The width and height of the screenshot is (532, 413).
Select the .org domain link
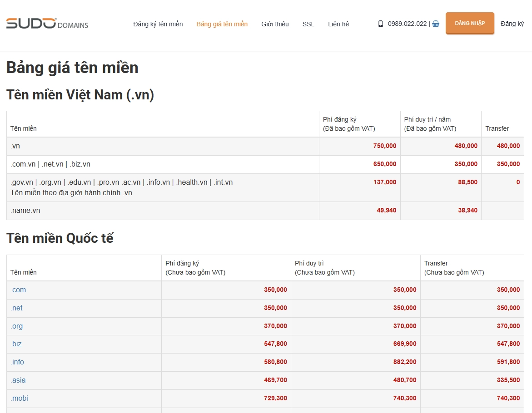[x=16, y=326]
